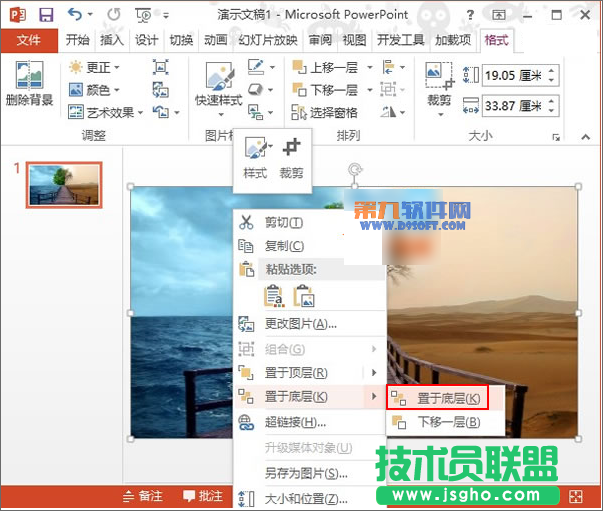This screenshot has width=603, height=511.
Task: Choose Cut from the context menu
Action: coord(284,223)
